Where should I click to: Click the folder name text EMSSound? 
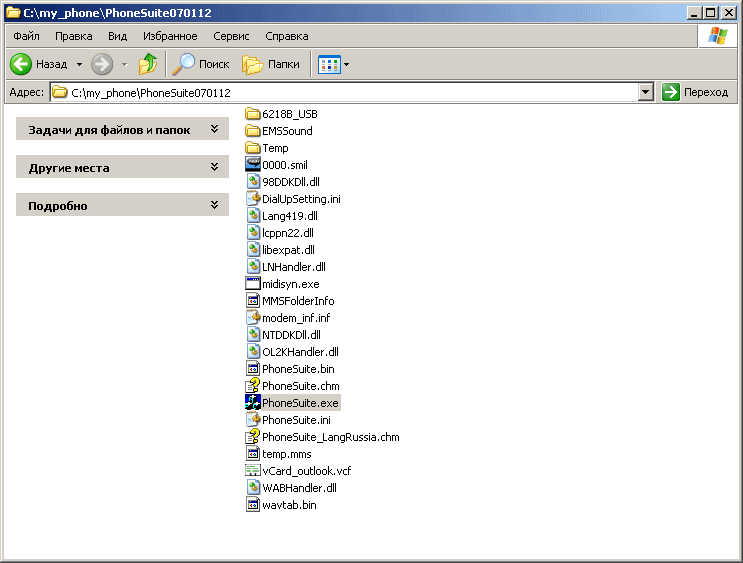pyautogui.click(x=287, y=131)
